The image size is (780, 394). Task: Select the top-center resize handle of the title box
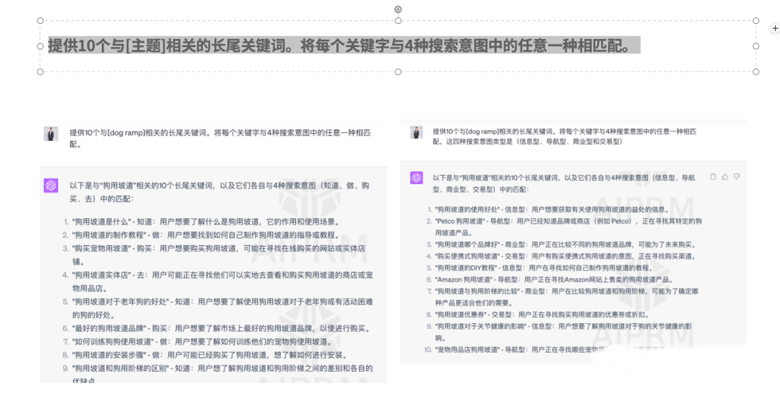(398, 20)
